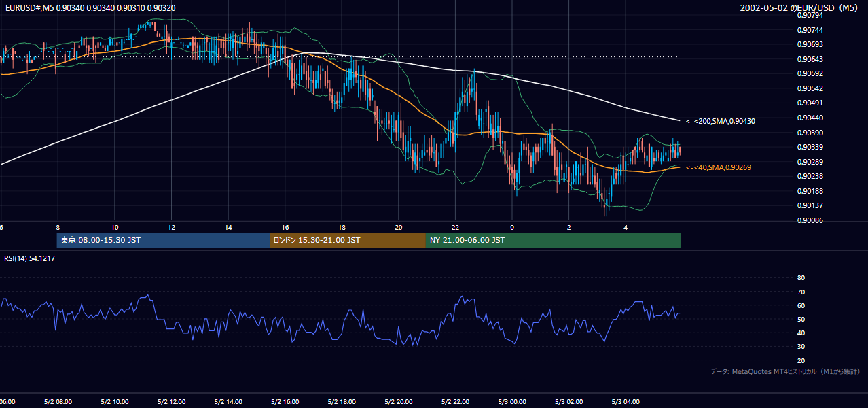Click the 5/3 02:00 date label
Image resolution: width=868 pixels, height=408 pixels.
coord(569,402)
